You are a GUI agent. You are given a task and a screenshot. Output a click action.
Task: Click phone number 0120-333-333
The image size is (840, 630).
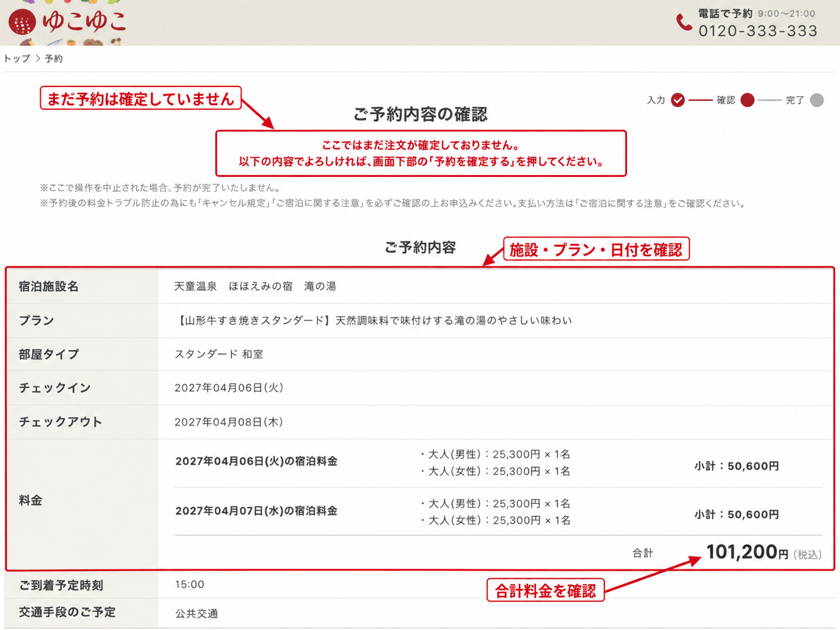coord(758,31)
